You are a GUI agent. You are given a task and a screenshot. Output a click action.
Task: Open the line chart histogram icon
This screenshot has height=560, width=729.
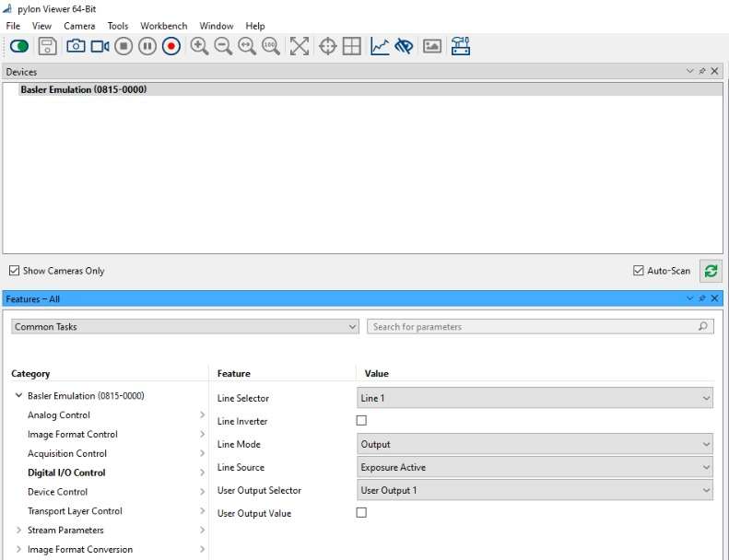380,46
